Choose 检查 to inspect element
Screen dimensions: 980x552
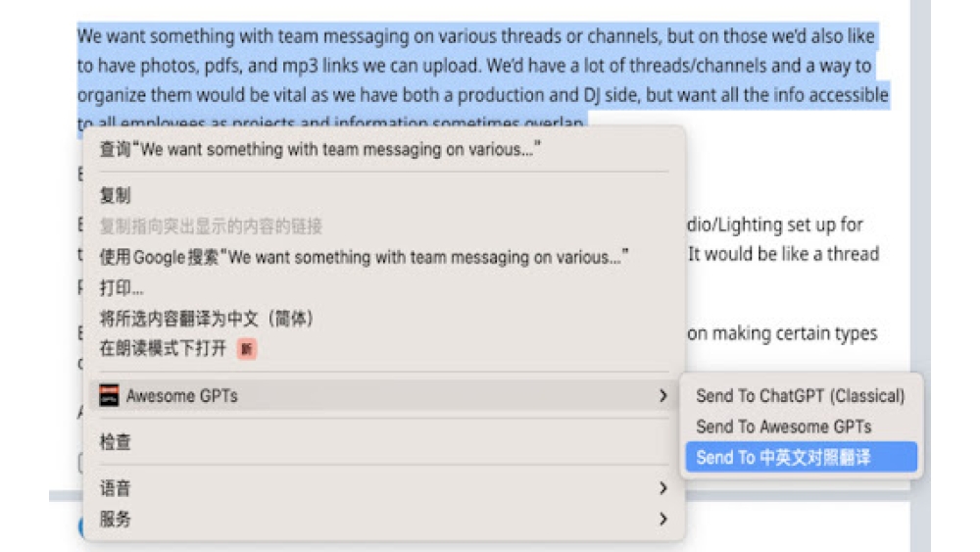pos(383,442)
